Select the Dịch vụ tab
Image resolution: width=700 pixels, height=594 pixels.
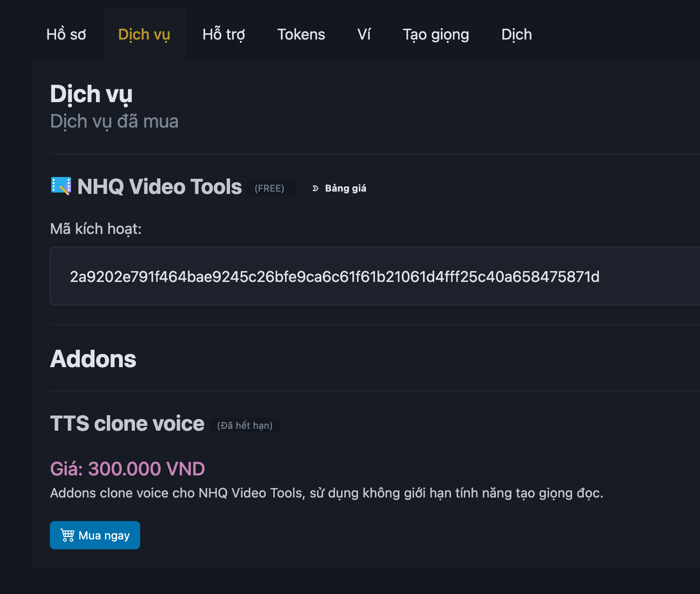(144, 34)
